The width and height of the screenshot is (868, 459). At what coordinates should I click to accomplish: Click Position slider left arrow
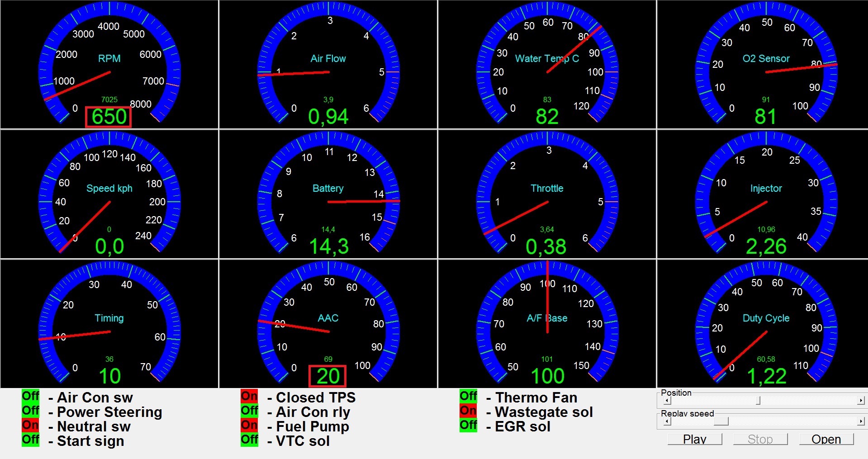667,401
